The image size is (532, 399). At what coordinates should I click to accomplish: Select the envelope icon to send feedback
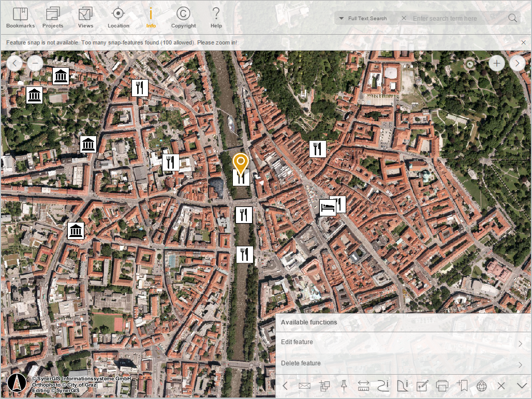(x=304, y=386)
